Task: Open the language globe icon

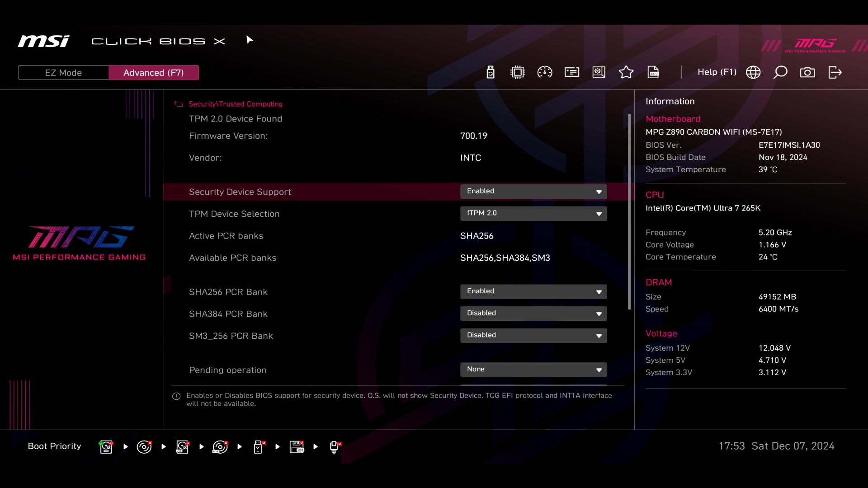Action: click(753, 72)
